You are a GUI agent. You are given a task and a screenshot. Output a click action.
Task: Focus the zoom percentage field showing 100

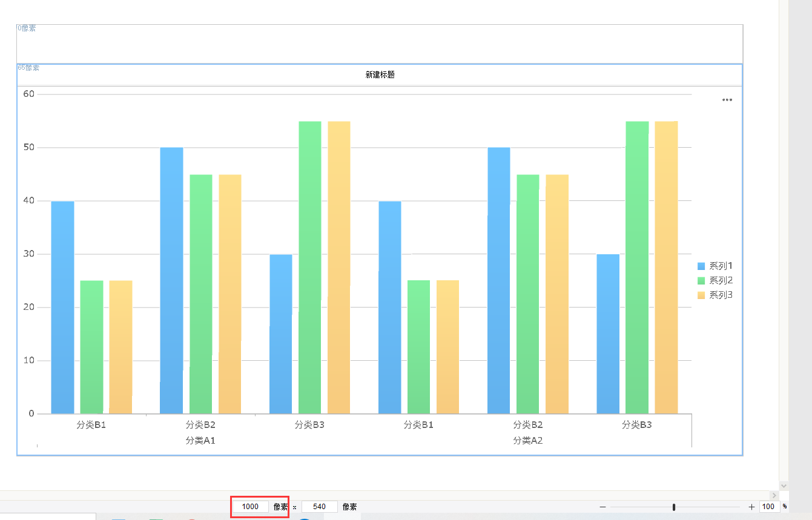(x=769, y=507)
